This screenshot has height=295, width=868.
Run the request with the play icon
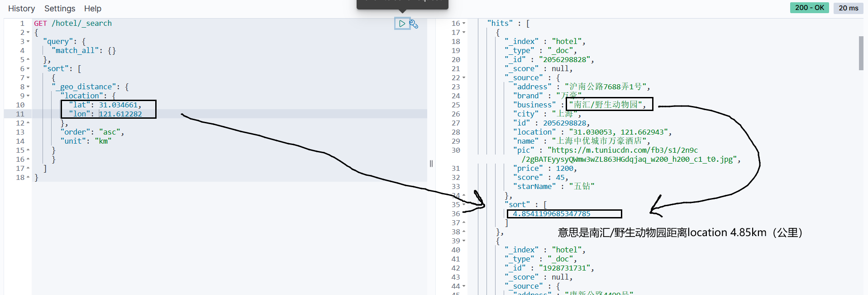pos(402,23)
